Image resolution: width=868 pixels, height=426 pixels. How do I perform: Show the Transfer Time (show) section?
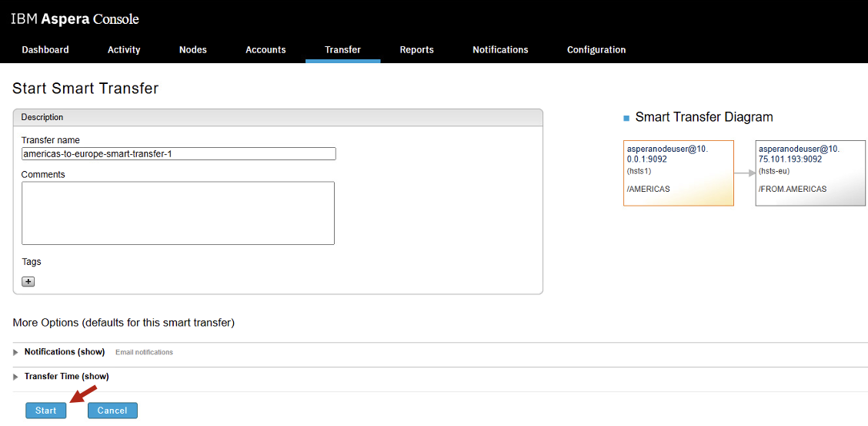[x=66, y=376]
